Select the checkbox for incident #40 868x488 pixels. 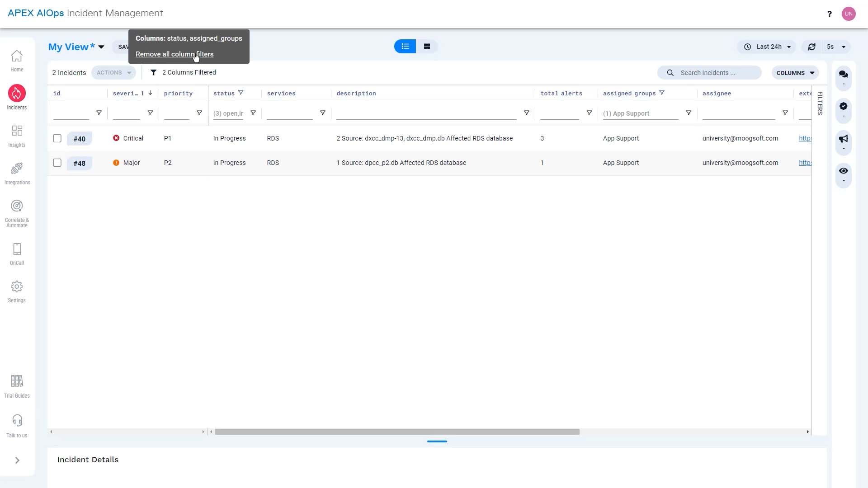57,138
